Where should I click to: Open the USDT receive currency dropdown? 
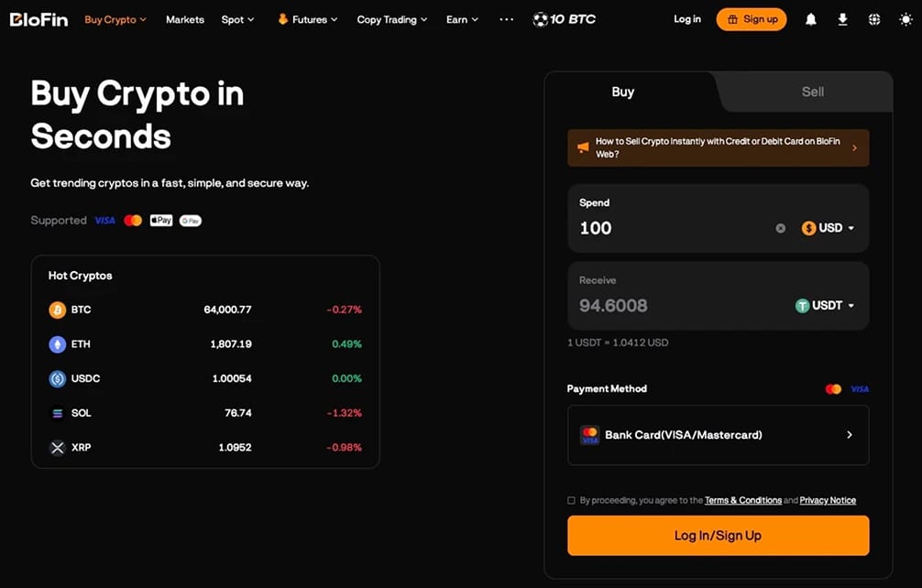[x=824, y=306]
